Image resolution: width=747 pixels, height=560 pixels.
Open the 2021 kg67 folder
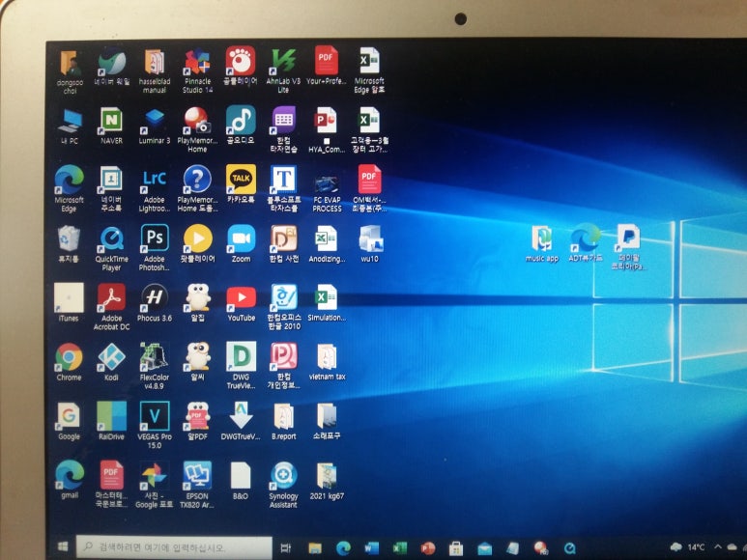(327, 481)
